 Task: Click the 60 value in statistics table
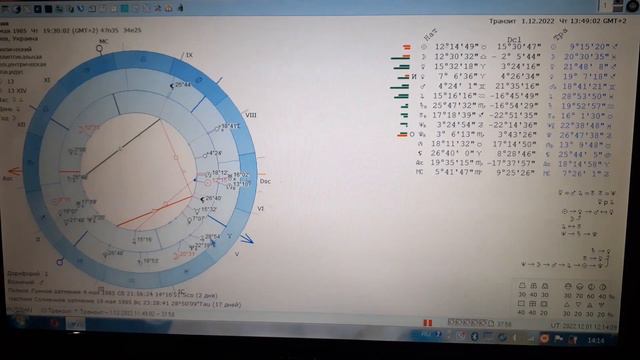(590, 296)
